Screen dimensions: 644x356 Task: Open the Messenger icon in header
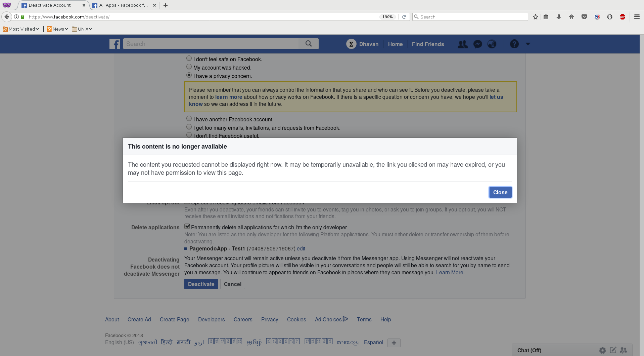[x=477, y=44]
